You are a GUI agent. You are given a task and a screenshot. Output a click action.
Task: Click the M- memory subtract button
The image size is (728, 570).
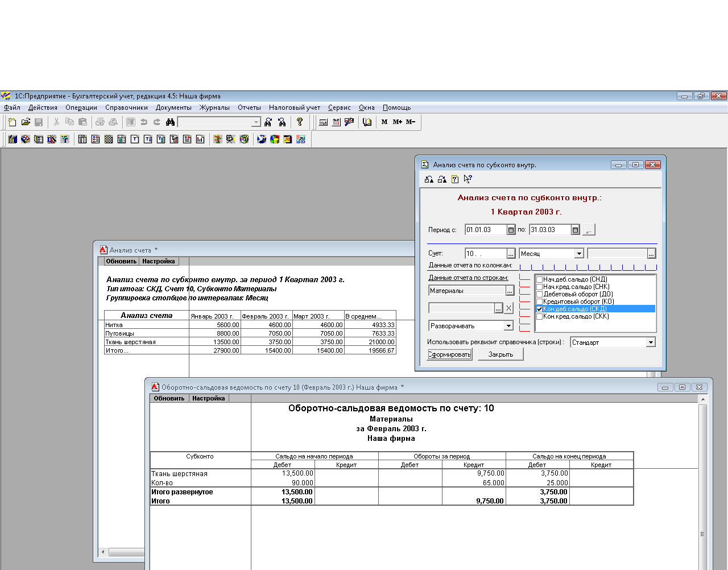pyautogui.click(x=411, y=122)
